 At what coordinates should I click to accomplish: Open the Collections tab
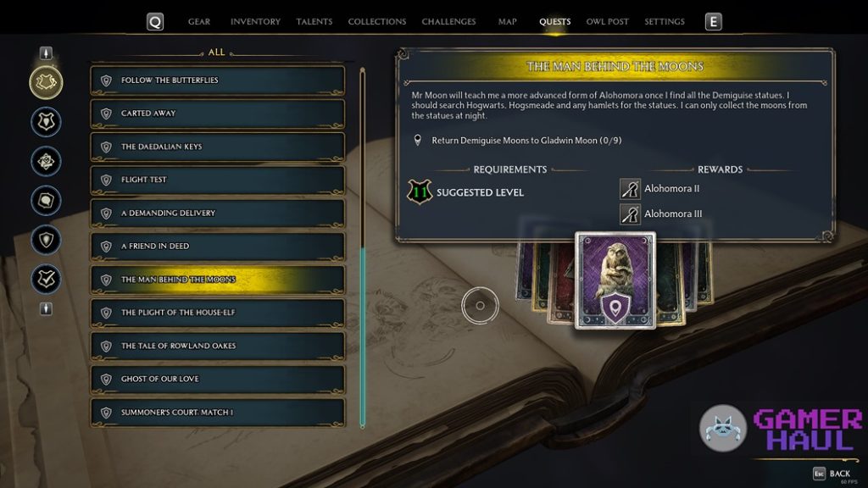click(377, 21)
